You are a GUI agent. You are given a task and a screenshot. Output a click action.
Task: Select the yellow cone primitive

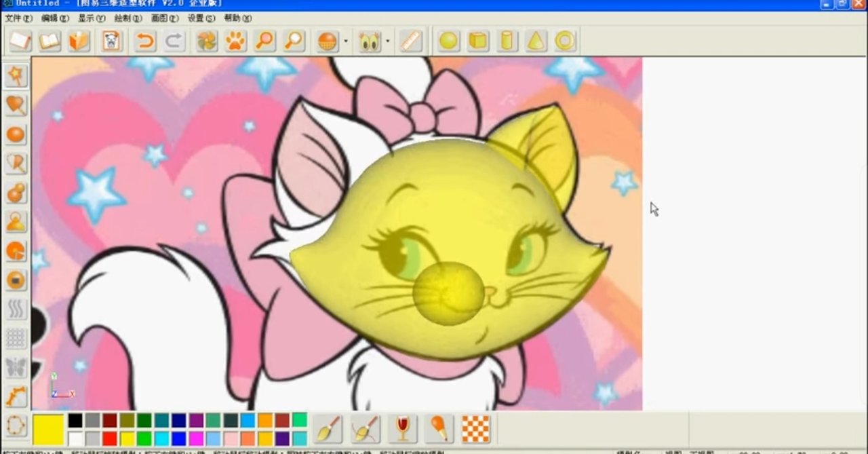point(536,41)
